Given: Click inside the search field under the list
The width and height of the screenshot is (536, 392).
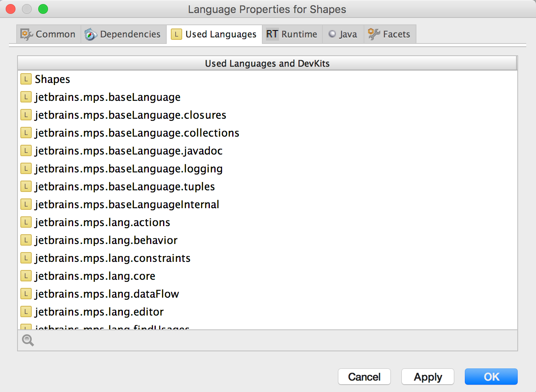Looking at the screenshot, I should point(272,340).
